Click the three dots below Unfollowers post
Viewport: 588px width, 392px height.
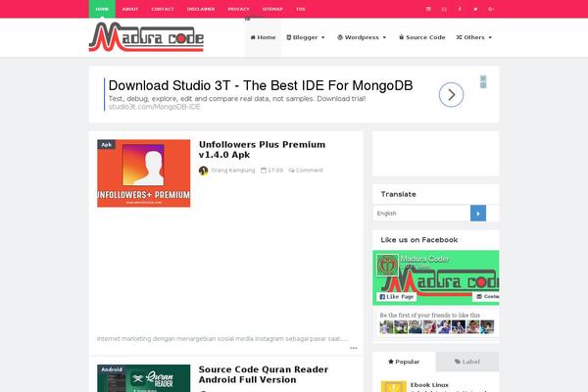pos(353,348)
